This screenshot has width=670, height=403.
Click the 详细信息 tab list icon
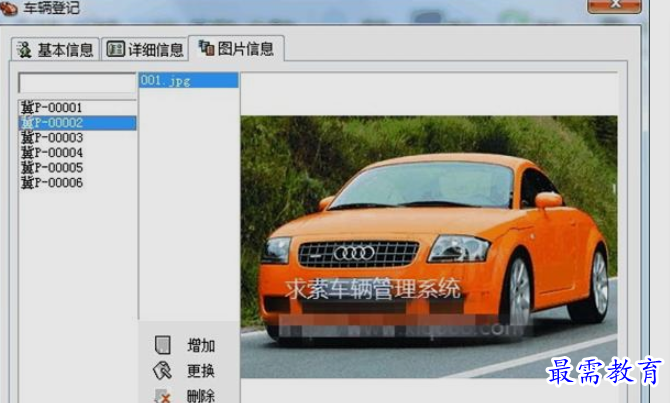pos(115,49)
